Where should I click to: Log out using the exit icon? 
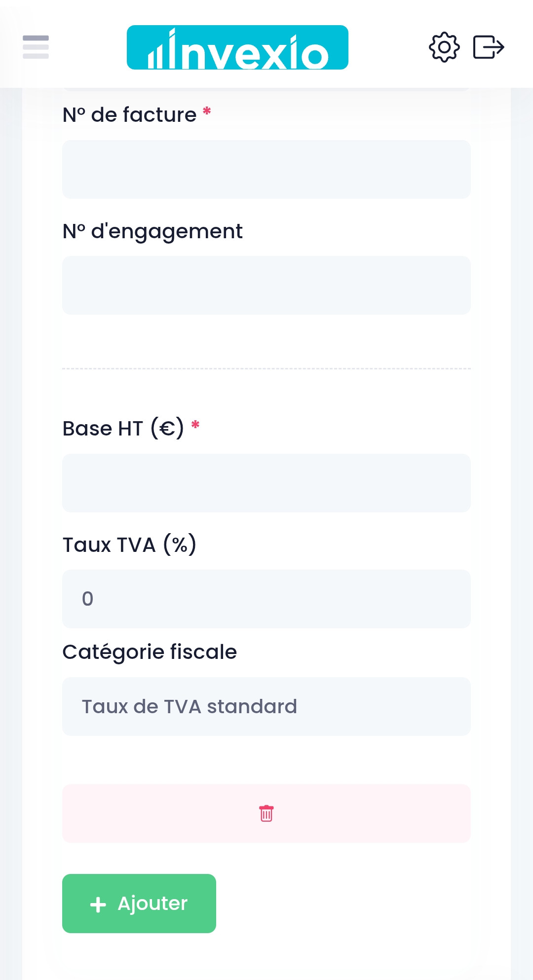point(489,47)
